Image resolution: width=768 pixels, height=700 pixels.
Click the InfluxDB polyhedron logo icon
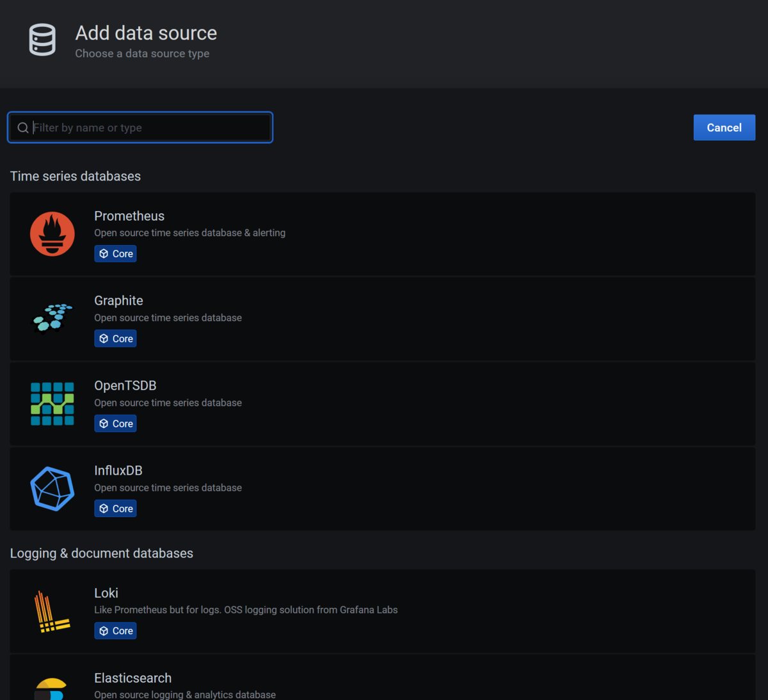tap(52, 489)
